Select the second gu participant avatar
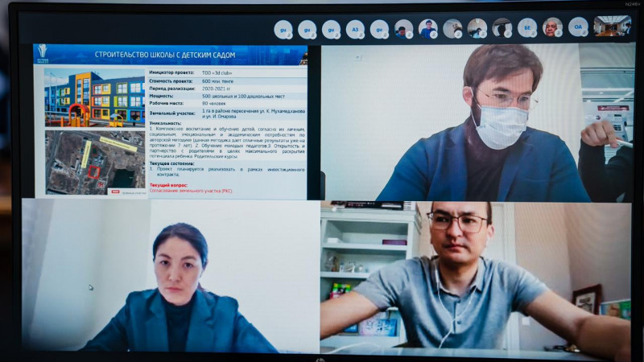The width and height of the screenshot is (644, 362). (x=308, y=29)
